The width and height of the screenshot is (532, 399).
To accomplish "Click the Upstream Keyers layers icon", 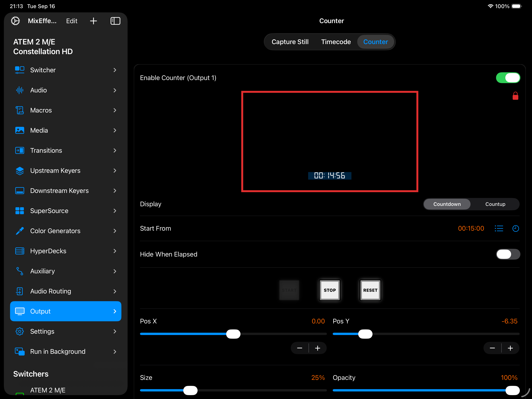I will click(20, 171).
